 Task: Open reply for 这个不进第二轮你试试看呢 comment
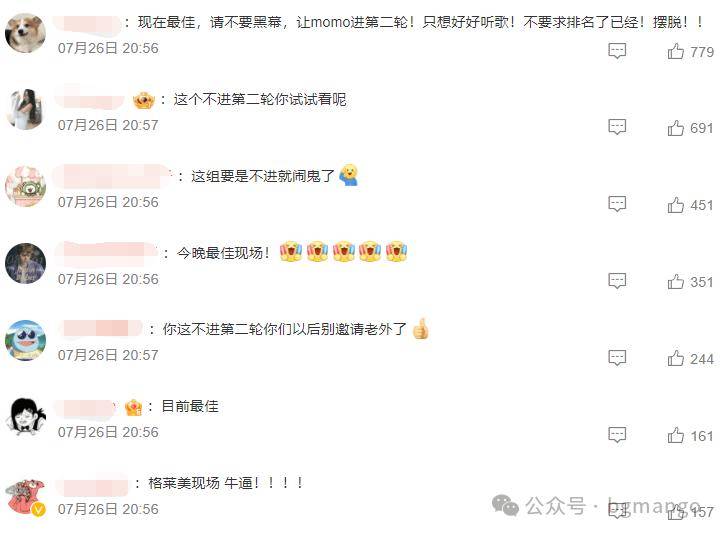coord(617,126)
